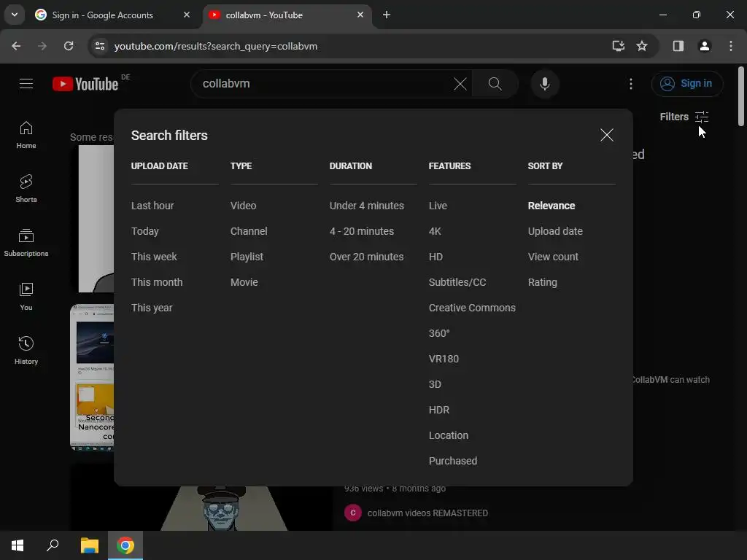Enable the VR180 feature filter
747x560 pixels.
pos(444,359)
